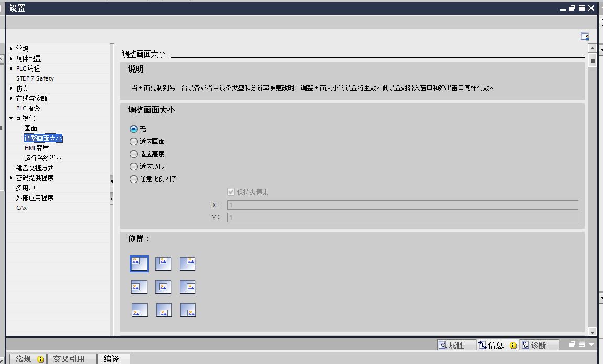Switch to the 属性 tab
603x364 pixels.
click(x=452, y=345)
